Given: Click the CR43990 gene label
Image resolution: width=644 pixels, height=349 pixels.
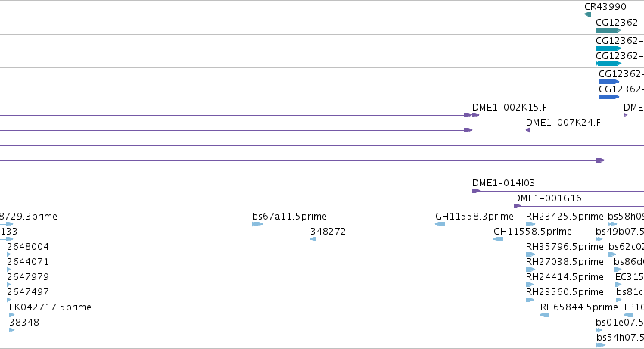Looking at the screenshot, I should pyautogui.click(x=605, y=7).
